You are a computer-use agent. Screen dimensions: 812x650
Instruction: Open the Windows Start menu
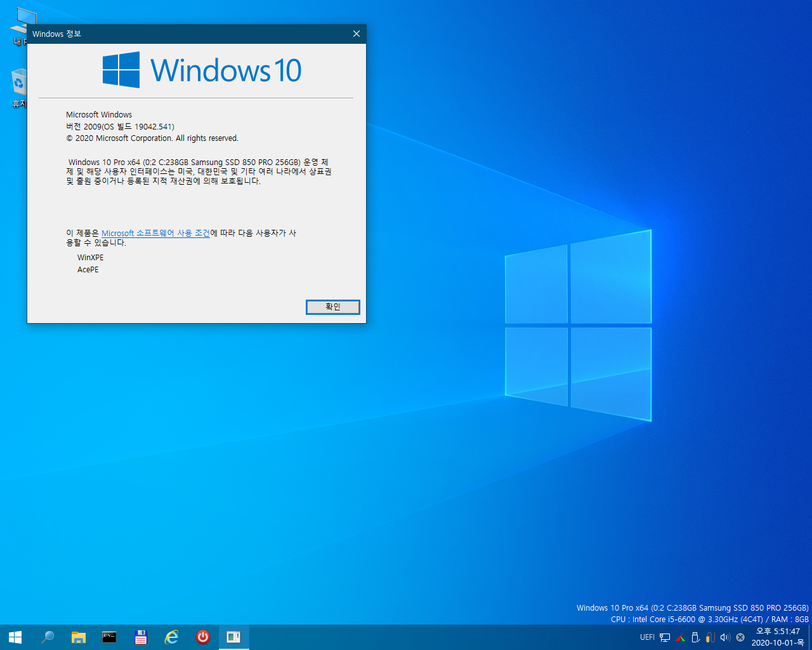pyautogui.click(x=15, y=637)
